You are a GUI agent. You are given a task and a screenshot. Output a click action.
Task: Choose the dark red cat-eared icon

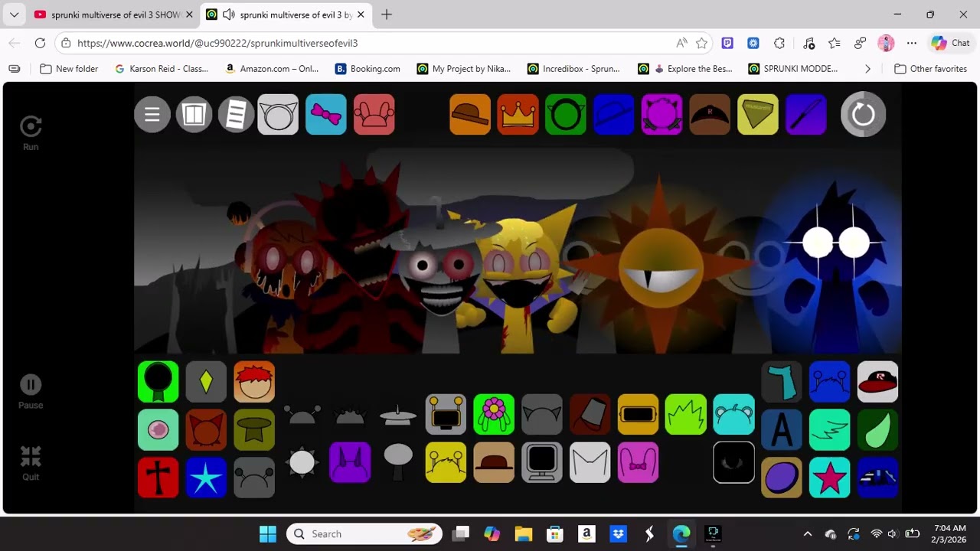[x=206, y=429]
